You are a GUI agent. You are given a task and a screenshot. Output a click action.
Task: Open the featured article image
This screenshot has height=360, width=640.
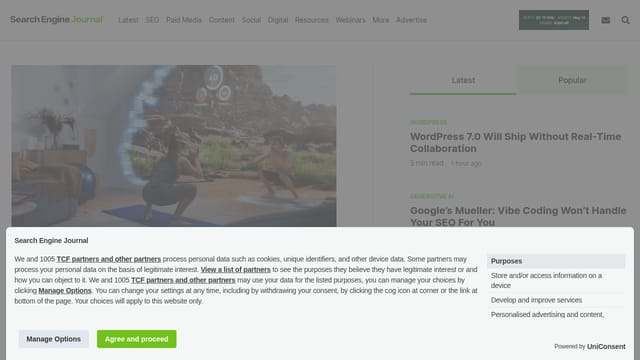point(174,146)
